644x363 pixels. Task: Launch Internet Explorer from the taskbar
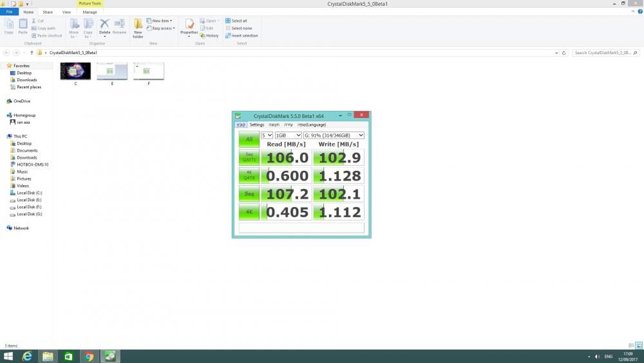pos(27,357)
